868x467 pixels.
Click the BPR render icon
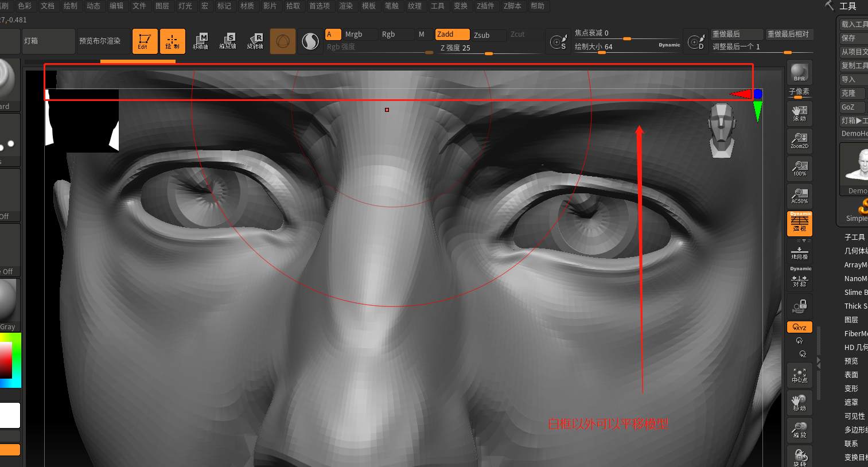(x=799, y=72)
